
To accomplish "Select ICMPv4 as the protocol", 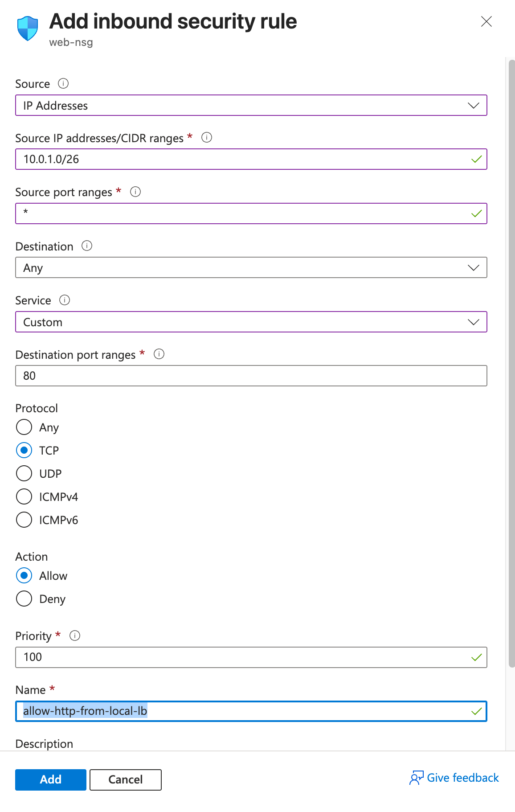I will tap(24, 496).
